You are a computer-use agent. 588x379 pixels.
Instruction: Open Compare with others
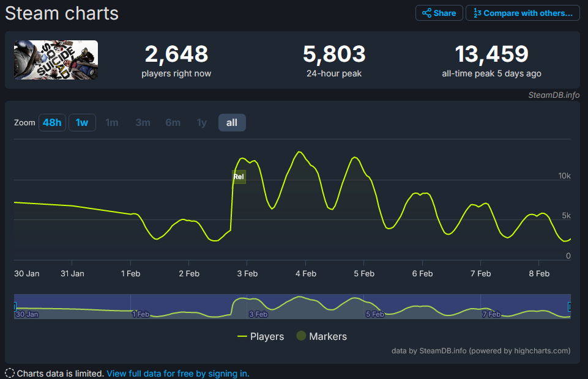click(523, 13)
